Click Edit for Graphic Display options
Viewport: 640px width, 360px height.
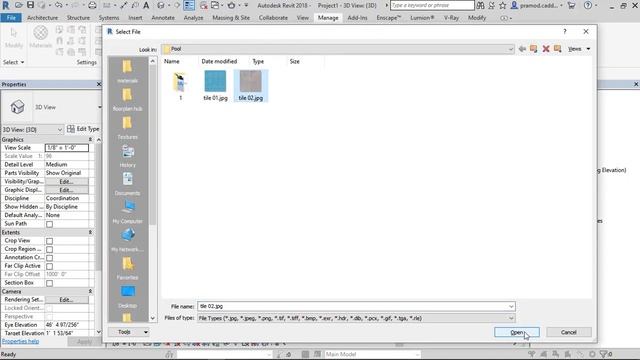click(x=67, y=190)
